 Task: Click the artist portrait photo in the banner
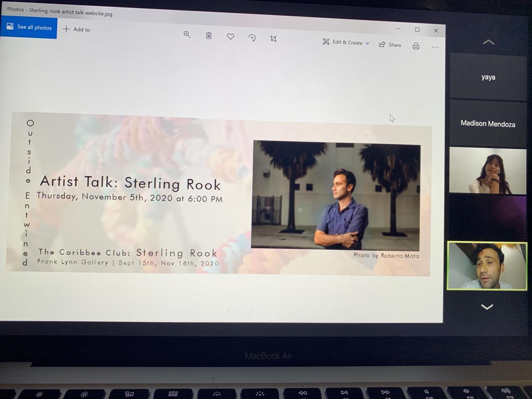tap(336, 195)
